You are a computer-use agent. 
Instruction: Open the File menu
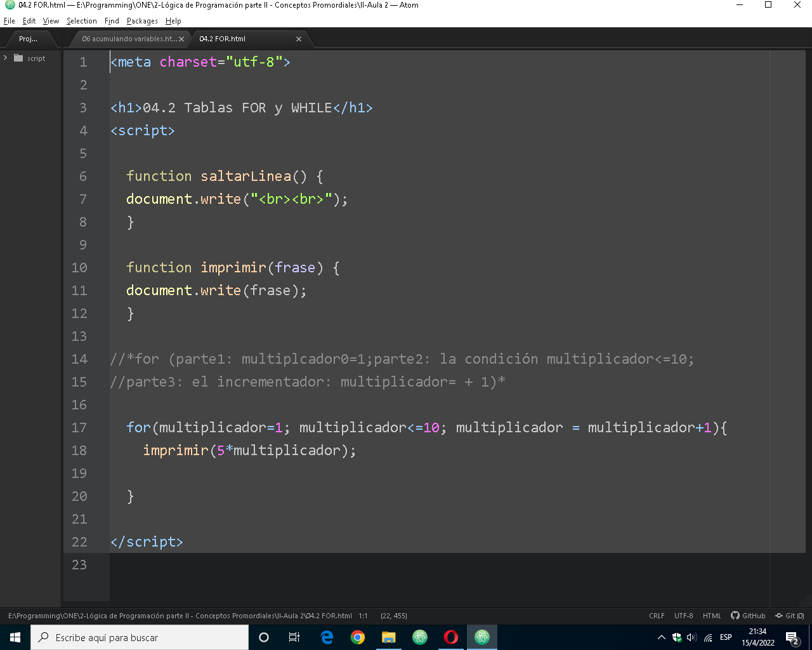9,21
